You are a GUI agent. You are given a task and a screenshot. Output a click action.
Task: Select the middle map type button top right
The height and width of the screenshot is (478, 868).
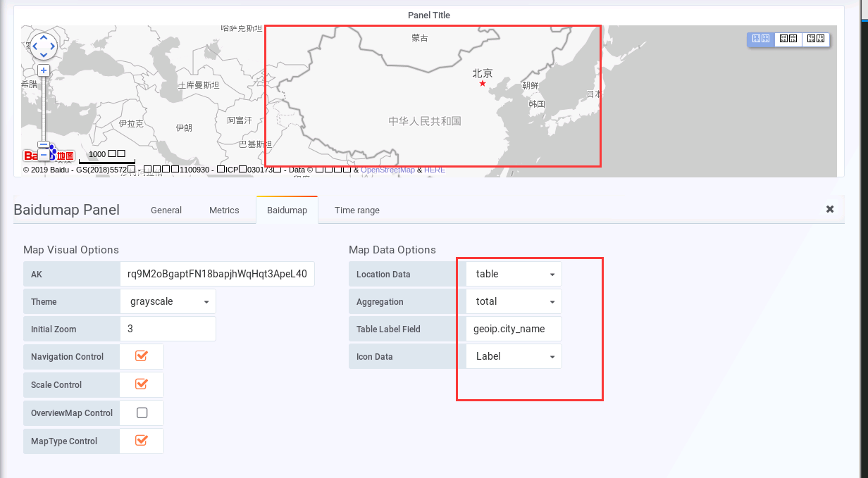point(788,39)
